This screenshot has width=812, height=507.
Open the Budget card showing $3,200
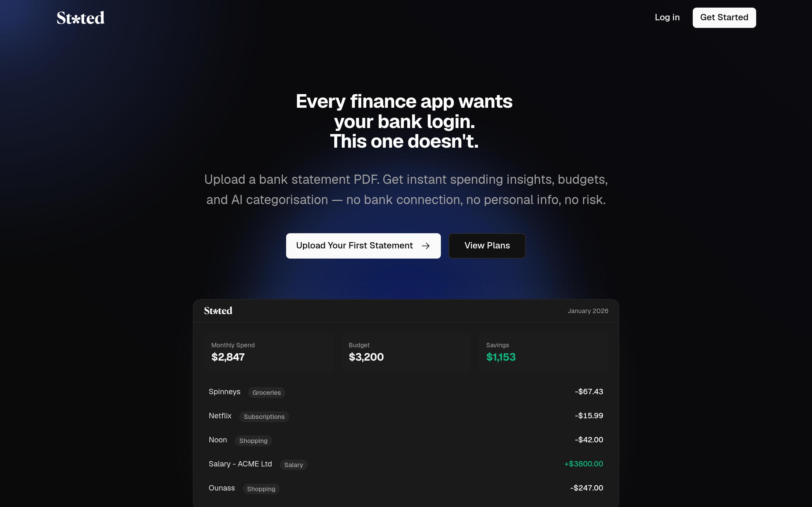coord(406,352)
